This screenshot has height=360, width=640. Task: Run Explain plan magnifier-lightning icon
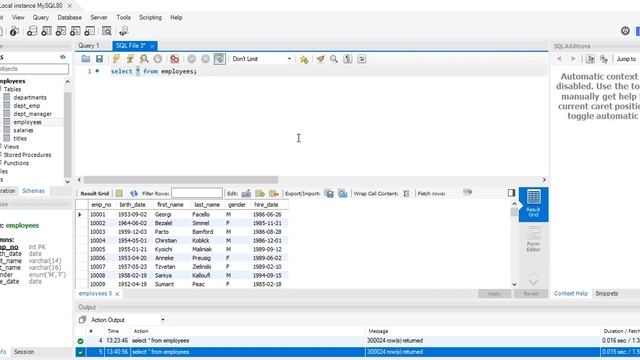tap(144, 59)
